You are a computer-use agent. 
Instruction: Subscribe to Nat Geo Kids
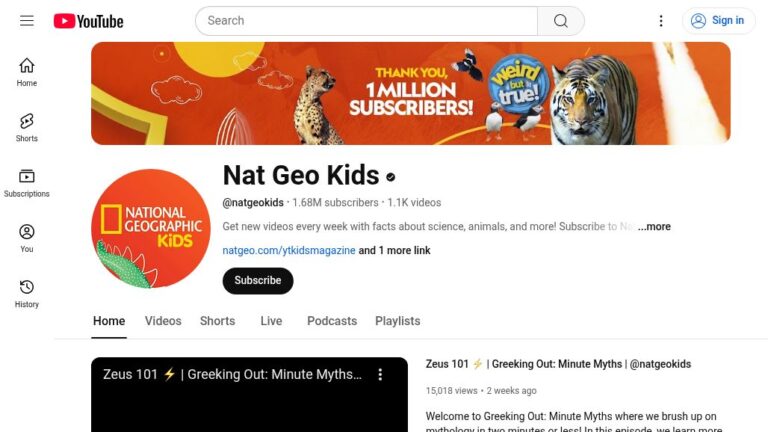(x=258, y=281)
